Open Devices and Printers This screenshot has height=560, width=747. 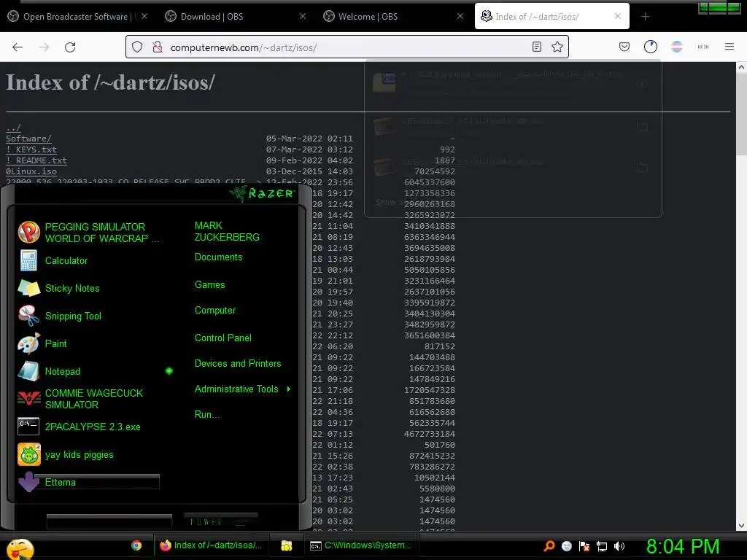click(x=238, y=363)
